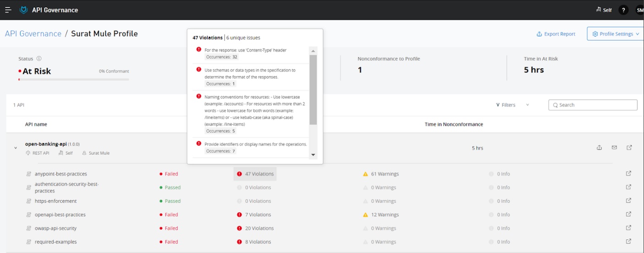
Task: Open openapi-best-practices external link icon
Action: pyautogui.click(x=628, y=214)
